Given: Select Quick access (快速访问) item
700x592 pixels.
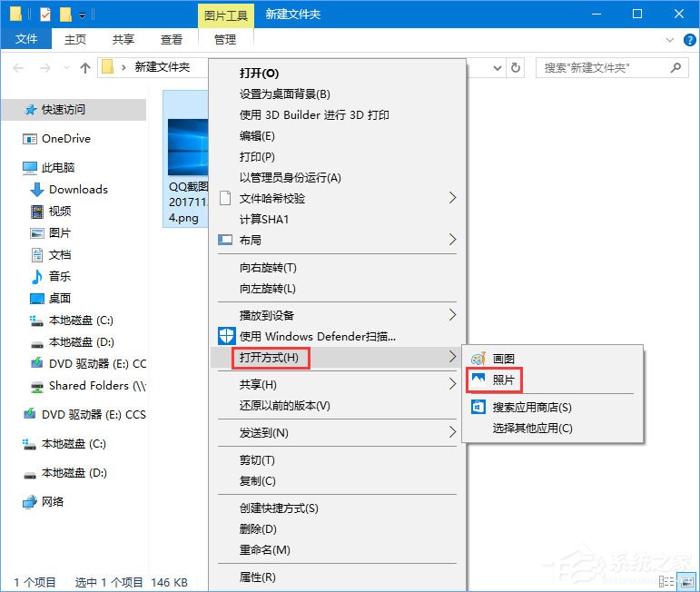Looking at the screenshot, I should click(x=63, y=109).
